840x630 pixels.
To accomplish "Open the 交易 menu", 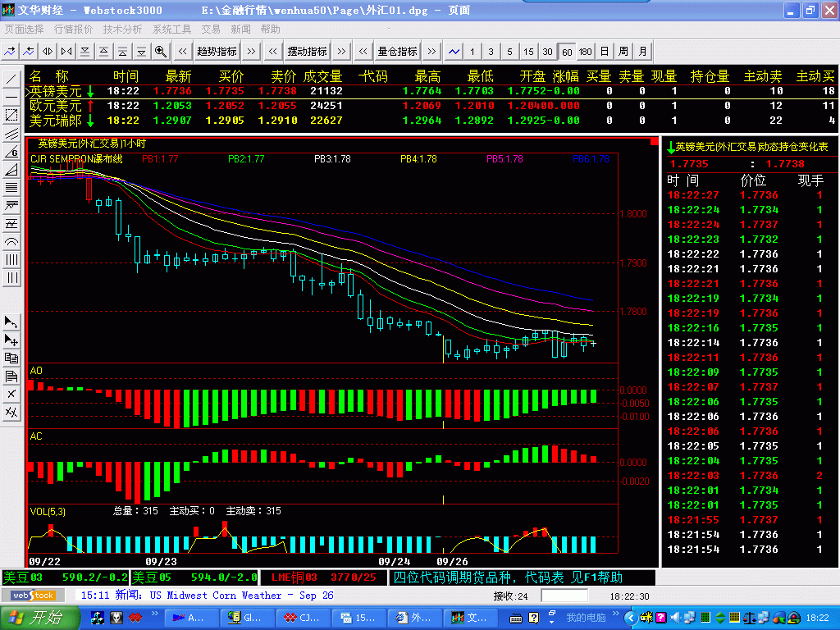I will [211, 29].
